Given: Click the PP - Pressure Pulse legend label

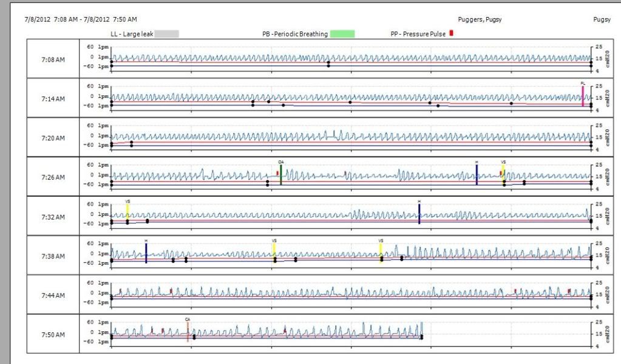Looking at the screenshot, I should (x=418, y=34).
